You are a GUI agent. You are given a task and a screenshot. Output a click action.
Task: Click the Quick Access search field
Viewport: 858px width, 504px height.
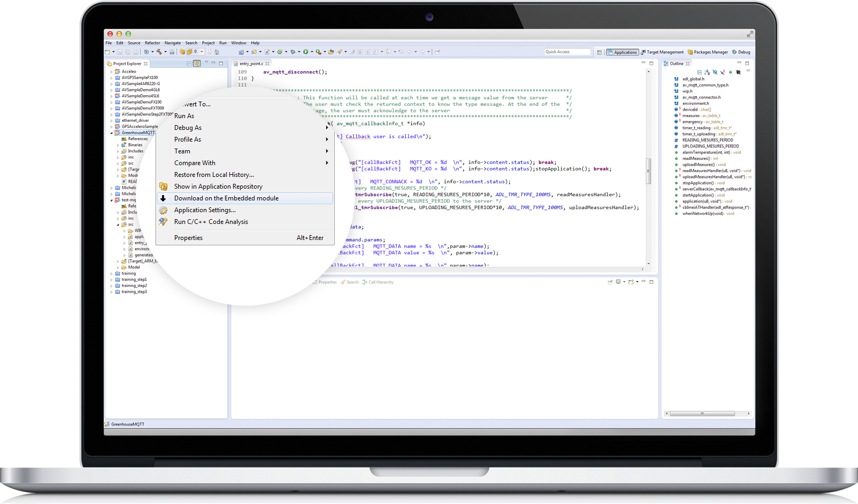567,52
